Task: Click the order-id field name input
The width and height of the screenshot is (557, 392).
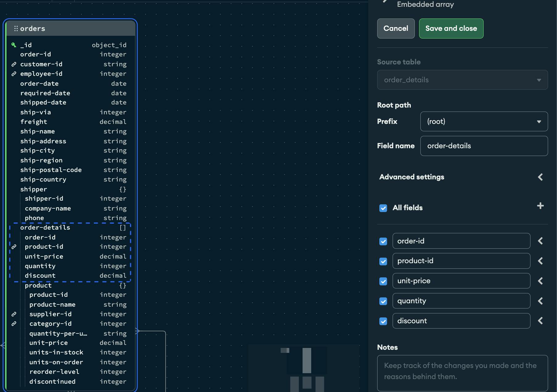Action: click(461, 241)
